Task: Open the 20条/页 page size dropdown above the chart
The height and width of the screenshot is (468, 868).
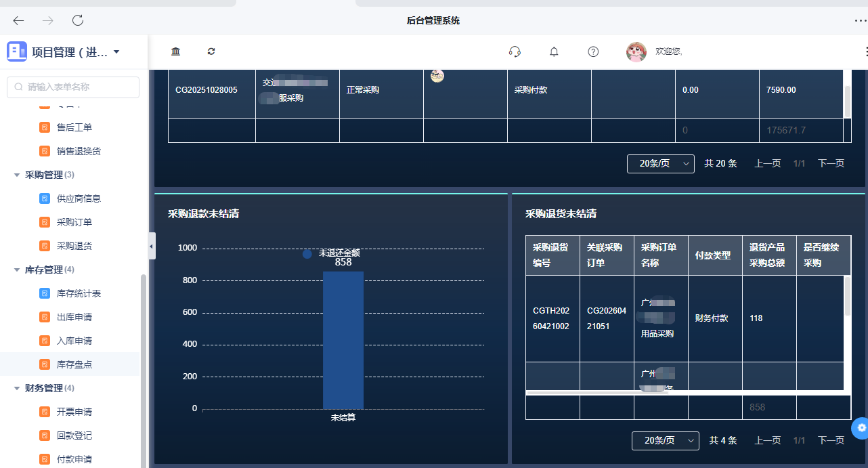Action: (x=660, y=163)
